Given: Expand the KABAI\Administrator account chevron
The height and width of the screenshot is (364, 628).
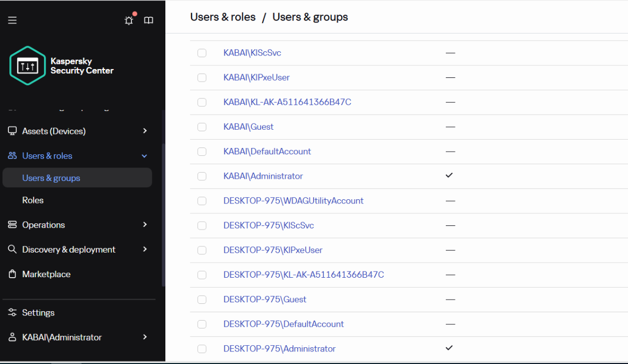Looking at the screenshot, I should pyautogui.click(x=145, y=337).
